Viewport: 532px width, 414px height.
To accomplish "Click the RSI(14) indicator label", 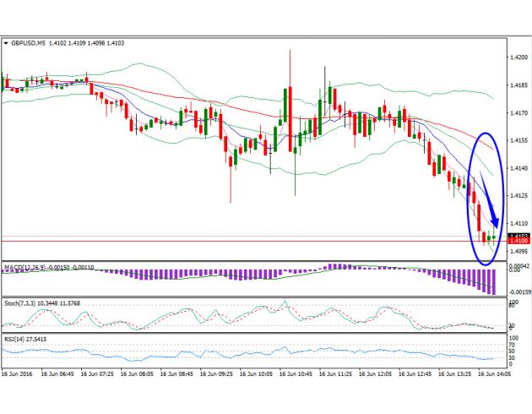I will [16, 340].
